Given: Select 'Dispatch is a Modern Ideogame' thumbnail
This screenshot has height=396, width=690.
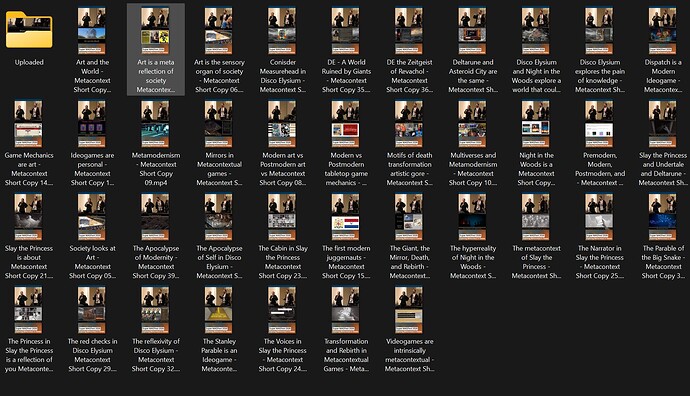Looking at the screenshot, I should tap(662, 30).
